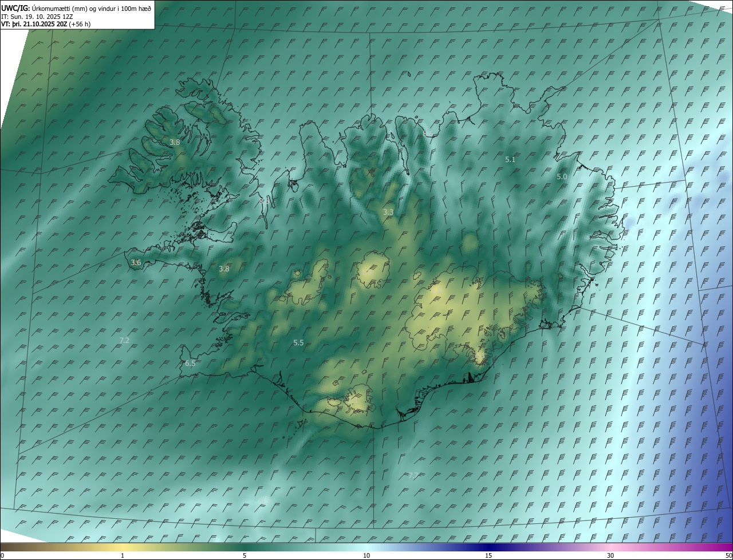Image resolution: width=733 pixels, height=560 pixels.
Task: Click the valid time "VT: þri. 21.10.2025 20Z (+56 h)"
Action: (x=46, y=24)
